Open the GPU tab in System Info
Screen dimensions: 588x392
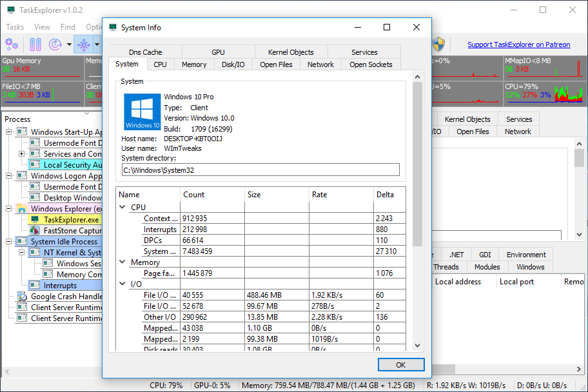tap(218, 52)
